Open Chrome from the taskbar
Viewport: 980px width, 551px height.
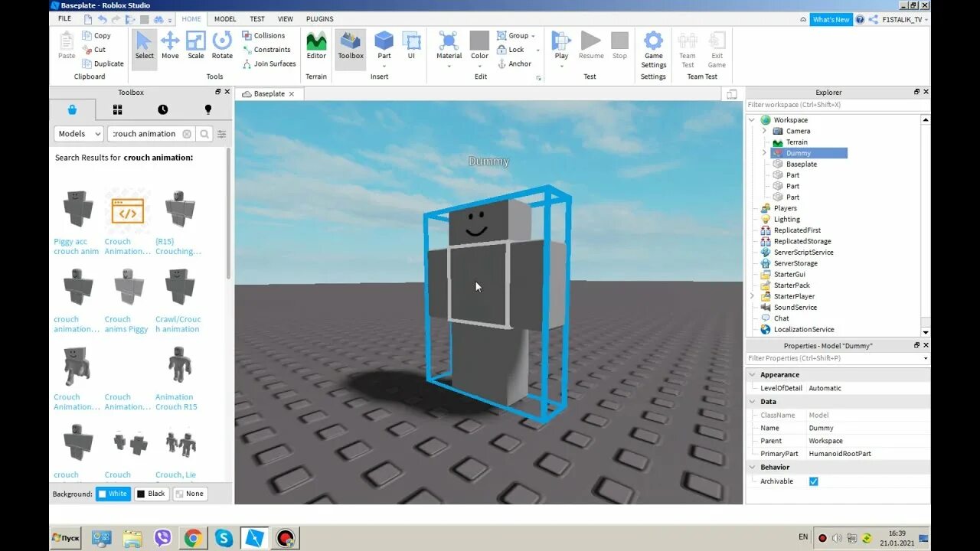click(193, 538)
